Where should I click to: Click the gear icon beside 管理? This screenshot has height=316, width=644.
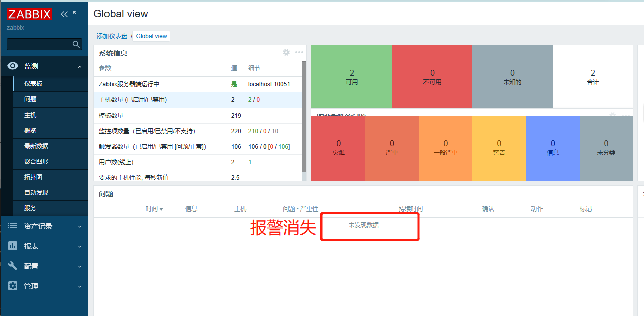click(x=13, y=286)
